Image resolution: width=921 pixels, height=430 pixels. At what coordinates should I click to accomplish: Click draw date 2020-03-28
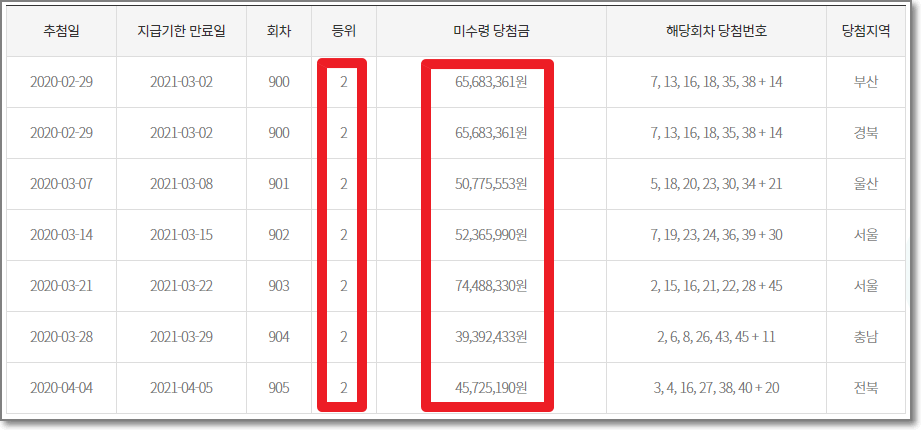click(x=61, y=337)
